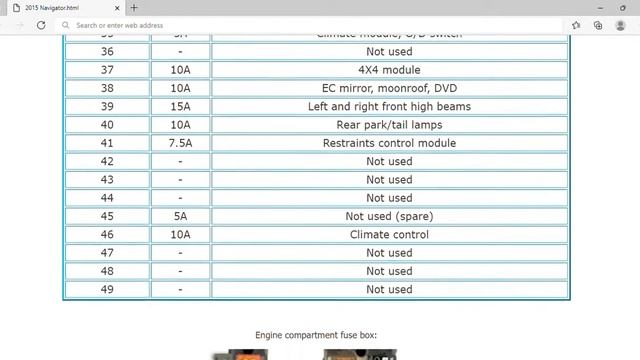Open the Favorites star icon

pyautogui.click(x=576, y=25)
